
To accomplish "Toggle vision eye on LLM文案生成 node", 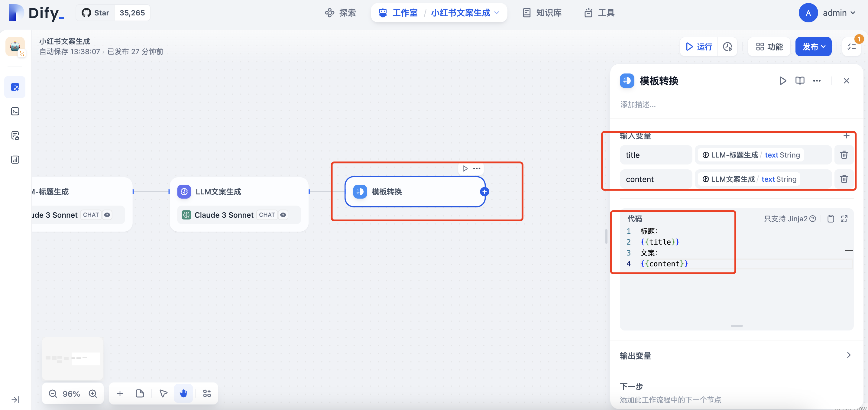I will pyautogui.click(x=283, y=215).
